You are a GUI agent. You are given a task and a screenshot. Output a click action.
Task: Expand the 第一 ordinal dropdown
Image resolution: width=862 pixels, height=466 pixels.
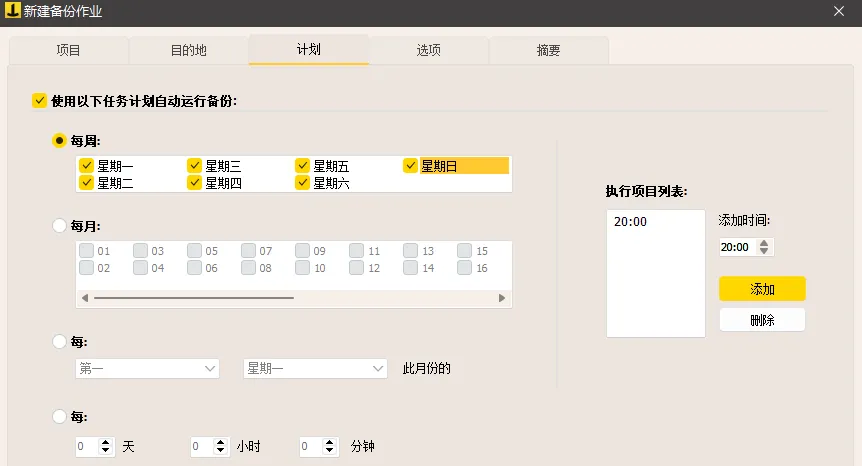pyautogui.click(x=147, y=368)
